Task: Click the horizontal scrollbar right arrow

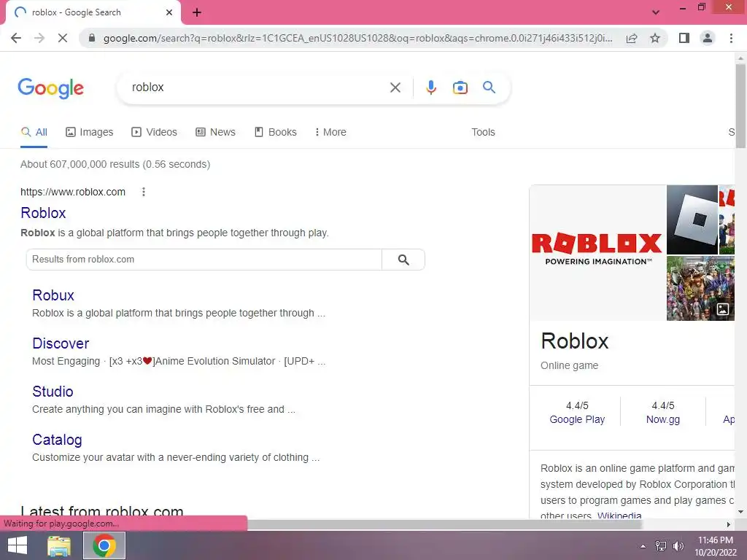Action: click(x=729, y=524)
